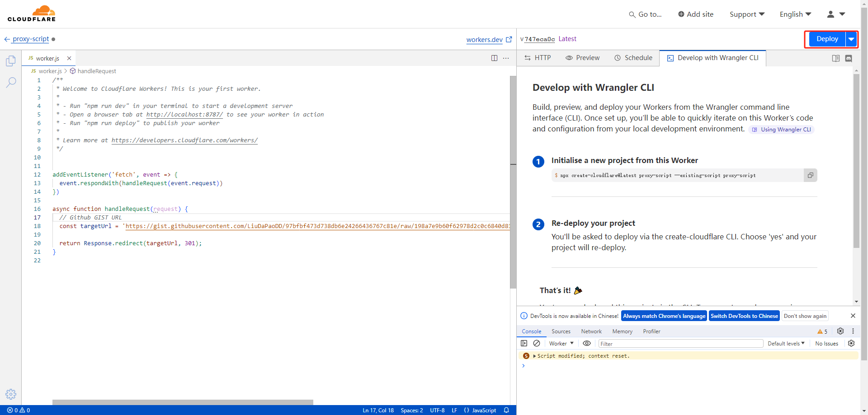
Task: Open the settings gear in editor sidebar
Action: click(x=11, y=394)
